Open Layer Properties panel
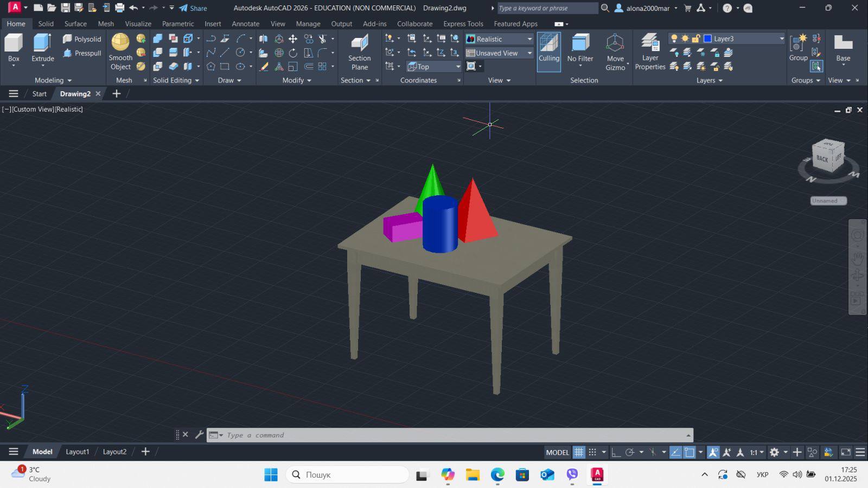 pyautogui.click(x=649, y=44)
